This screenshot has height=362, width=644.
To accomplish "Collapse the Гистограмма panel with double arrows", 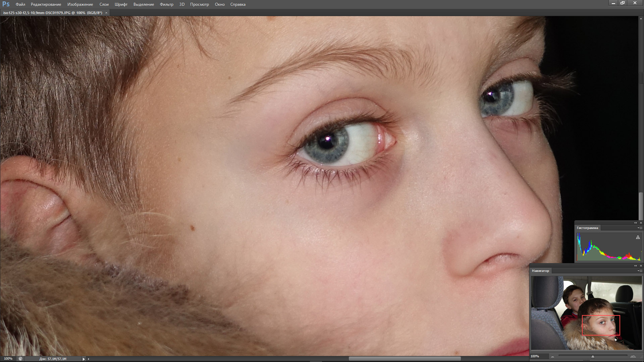I will click(x=635, y=223).
